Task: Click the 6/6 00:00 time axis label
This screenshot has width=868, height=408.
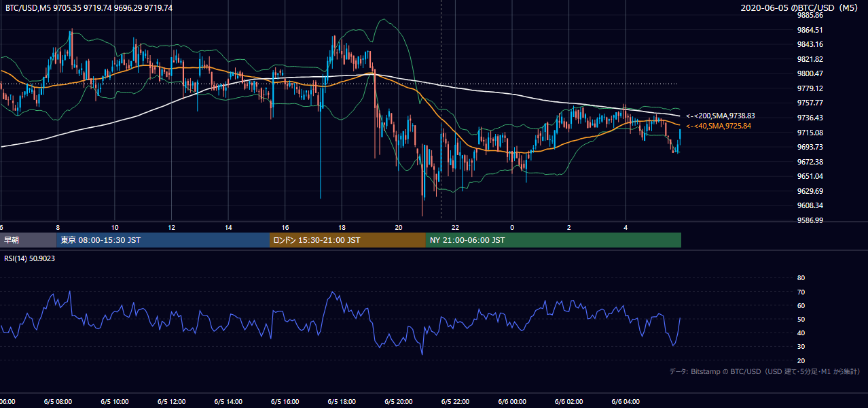Action: (512, 402)
